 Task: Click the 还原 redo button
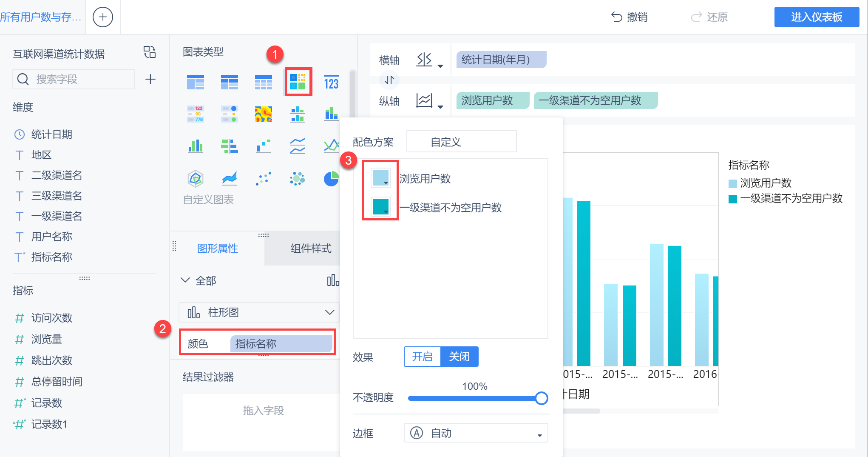coord(709,17)
